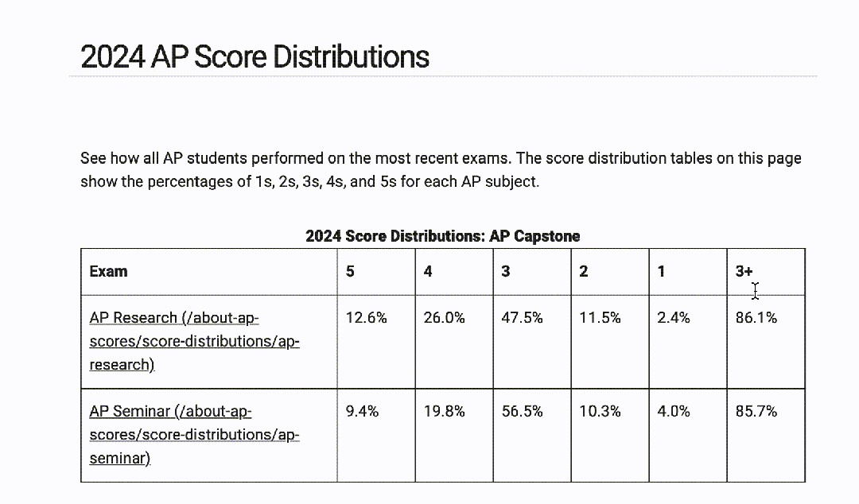Click the 4.0% cell in AP Seminar row

click(x=674, y=412)
